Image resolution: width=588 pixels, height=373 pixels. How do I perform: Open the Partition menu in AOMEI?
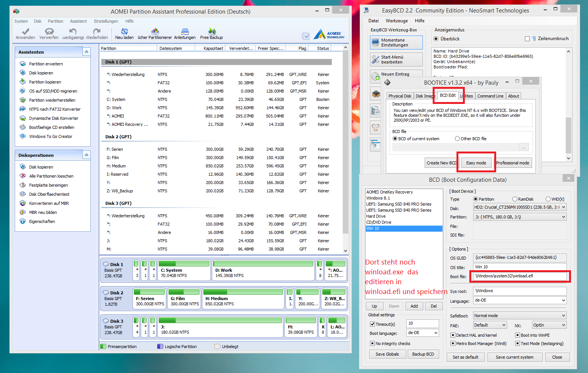[56, 21]
